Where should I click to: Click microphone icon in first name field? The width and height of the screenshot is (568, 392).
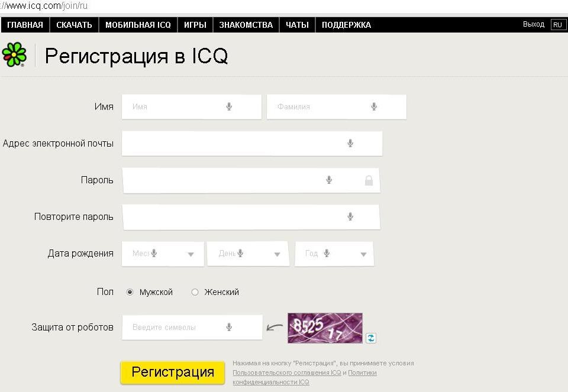pos(229,106)
